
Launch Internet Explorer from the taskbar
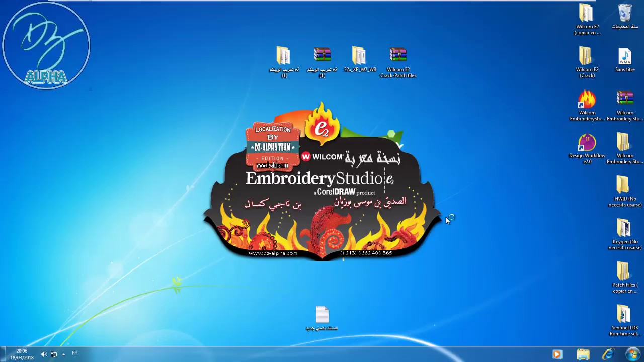pyautogui.click(x=608, y=354)
